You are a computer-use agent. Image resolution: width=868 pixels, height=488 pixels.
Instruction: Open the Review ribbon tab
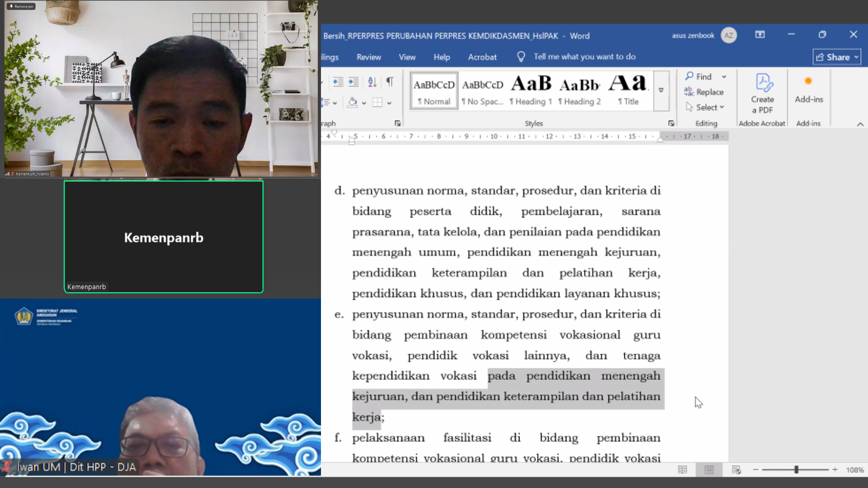pos(368,57)
